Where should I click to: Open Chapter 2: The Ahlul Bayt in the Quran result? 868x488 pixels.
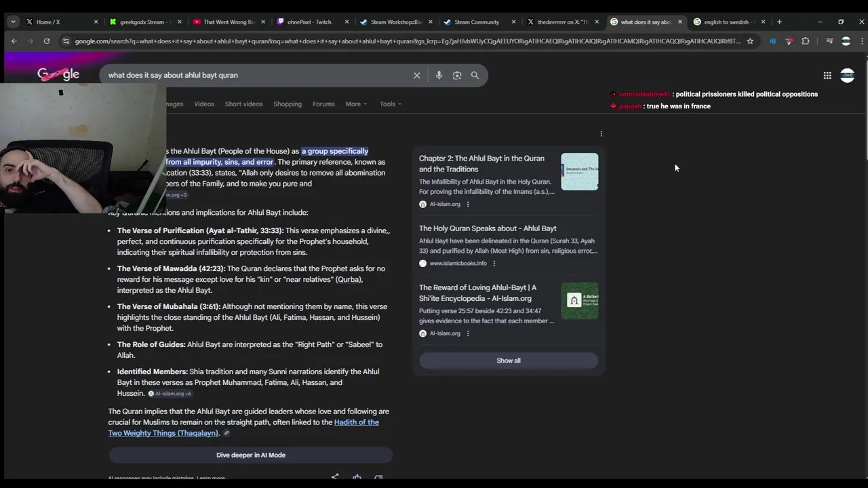481,164
